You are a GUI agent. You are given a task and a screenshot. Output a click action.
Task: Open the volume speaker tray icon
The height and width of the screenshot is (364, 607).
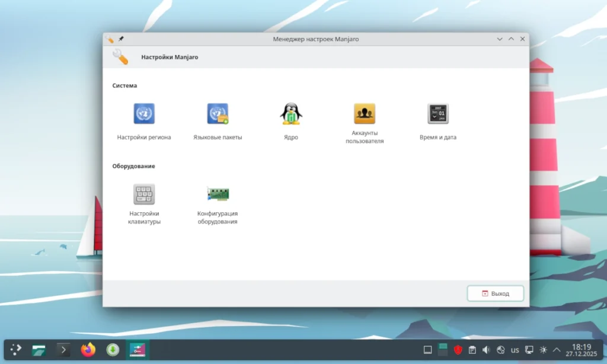tap(486, 350)
